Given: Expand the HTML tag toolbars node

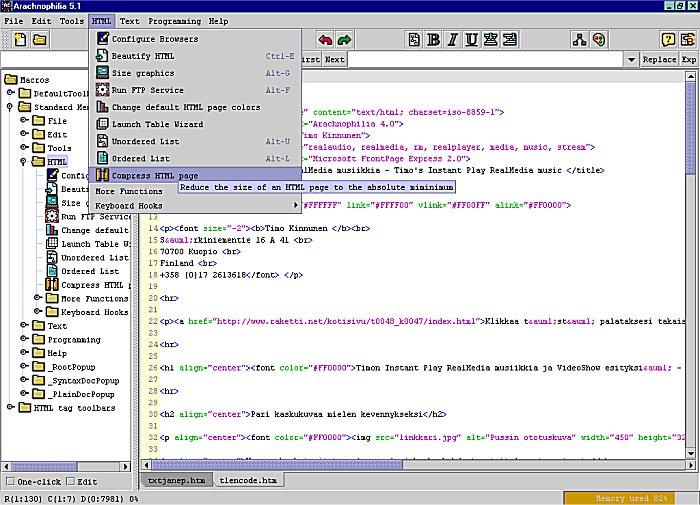Looking at the screenshot, I should click(x=10, y=407).
